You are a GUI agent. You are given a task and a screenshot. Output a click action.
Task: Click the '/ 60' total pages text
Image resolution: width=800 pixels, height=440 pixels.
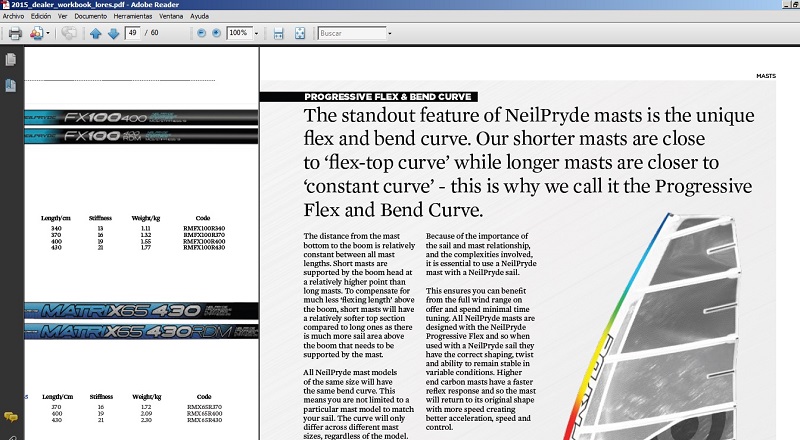[x=152, y=33]
